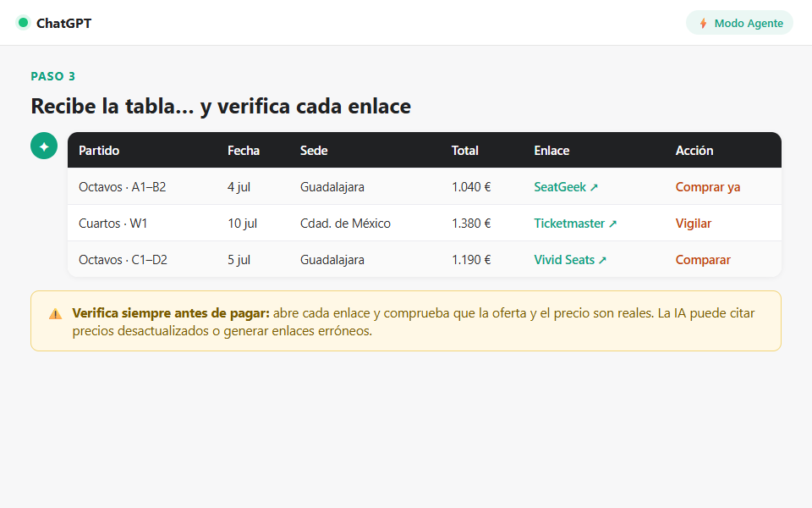812x508 pixels.
Task: Enable the Modo Agente pill button
Action: (x=739, y=23)
